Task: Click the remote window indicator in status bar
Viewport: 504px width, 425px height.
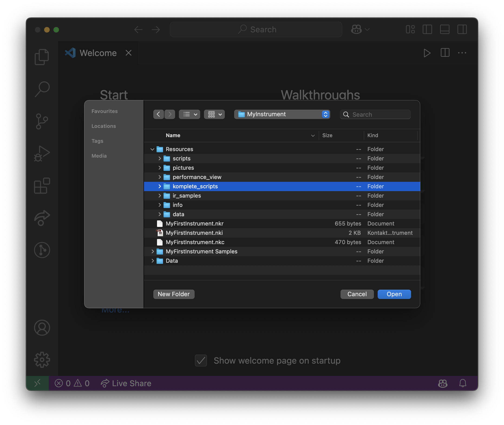Action: [37, 383]
